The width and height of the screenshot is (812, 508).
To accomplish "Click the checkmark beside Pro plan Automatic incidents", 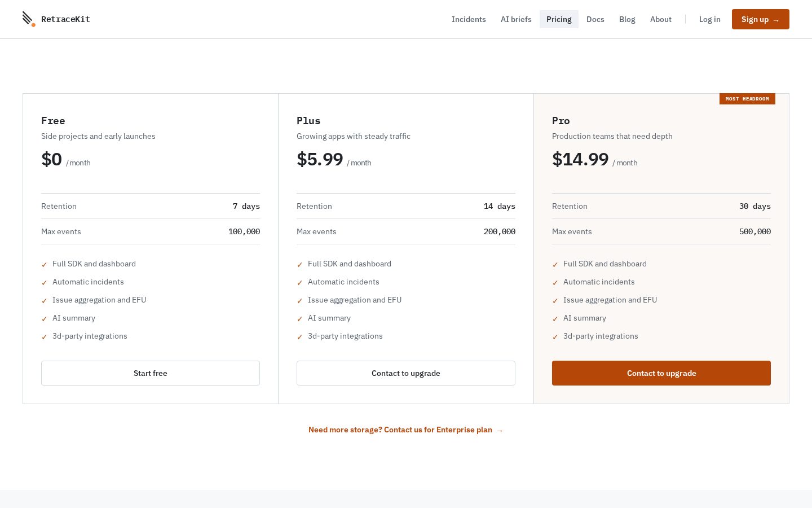I will pos(555,283).
